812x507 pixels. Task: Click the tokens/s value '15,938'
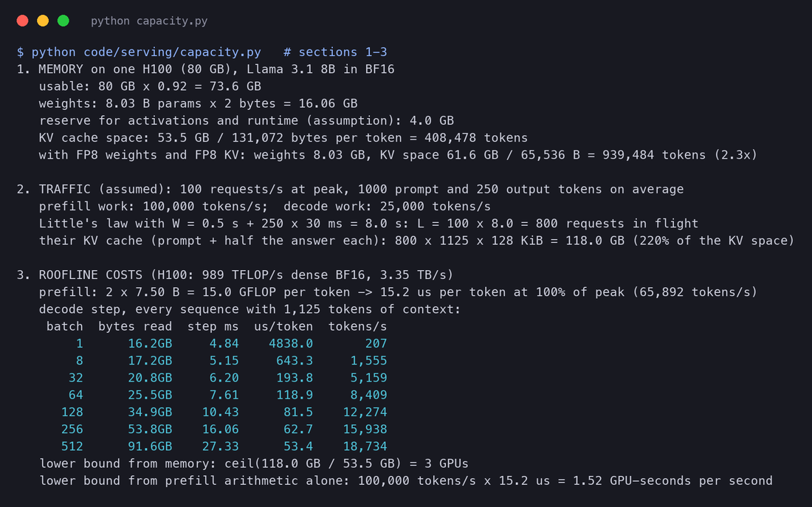365,429
